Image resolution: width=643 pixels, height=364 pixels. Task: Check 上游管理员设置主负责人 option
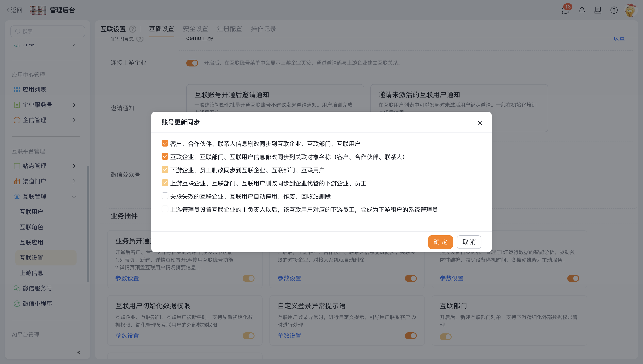(165, 209)
